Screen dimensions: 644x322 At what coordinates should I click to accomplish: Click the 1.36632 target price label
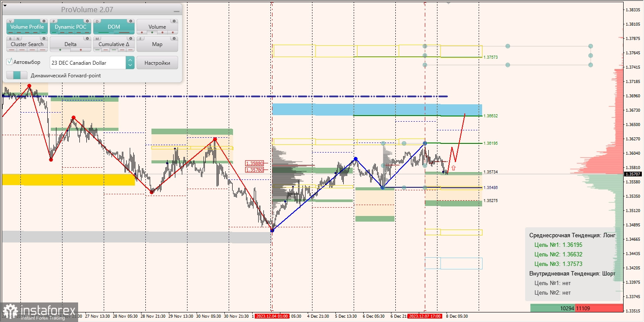(491, 116)
